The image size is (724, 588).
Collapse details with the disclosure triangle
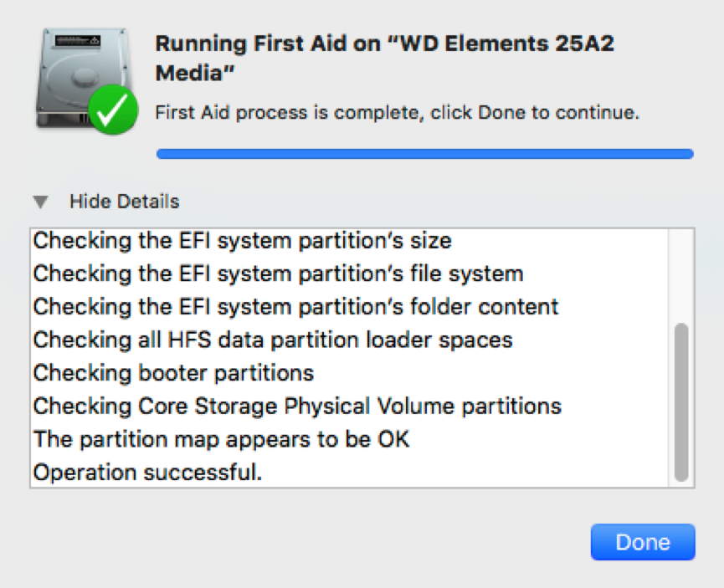pyautogui.click(x=41, y=202)
